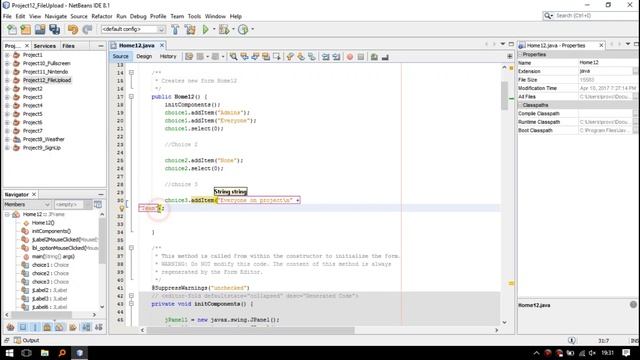Screen dimensions: 640x360
Task: Click the New File toolbar icon
Action: [x=12, y=29]
